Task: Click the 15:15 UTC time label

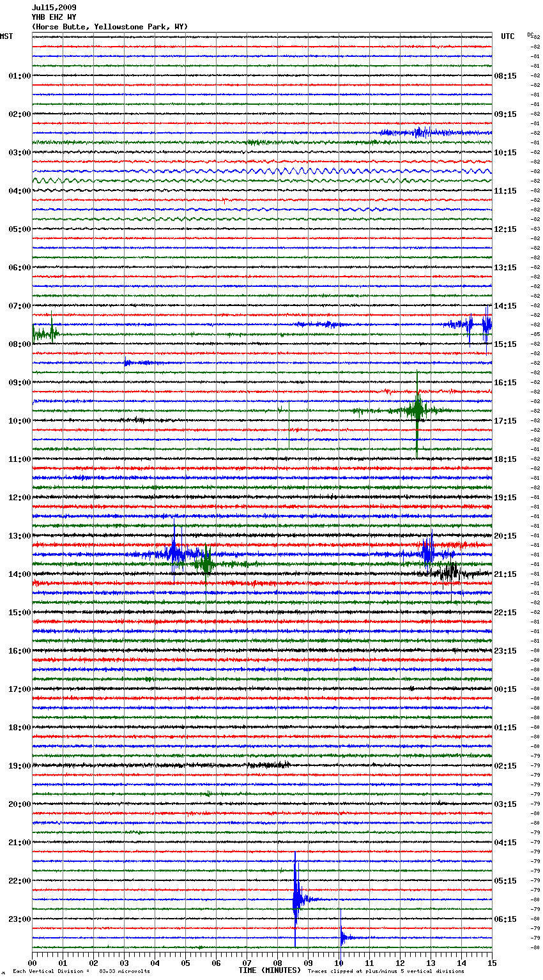Action: (505, 344)
